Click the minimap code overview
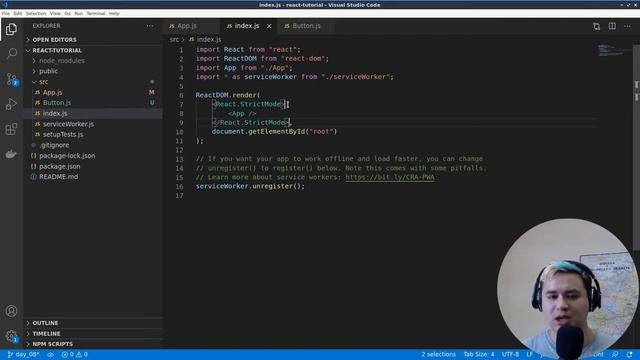The image size is (640, 360). point(615,51)
